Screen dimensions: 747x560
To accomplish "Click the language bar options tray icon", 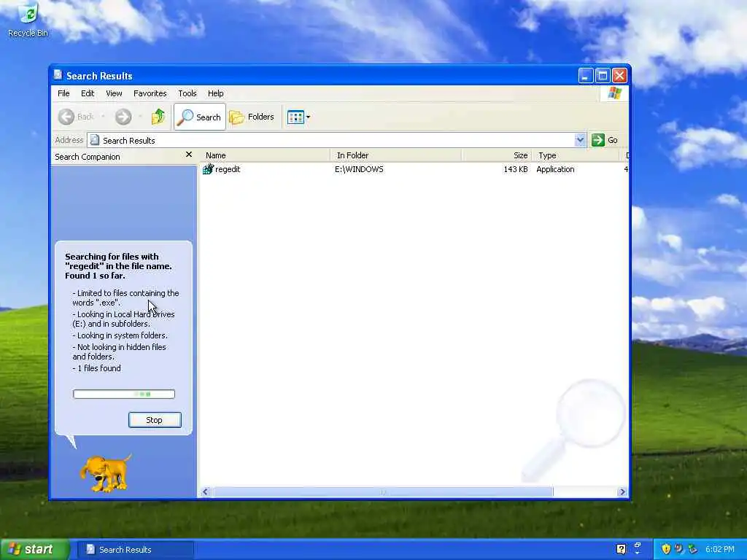I will [638, 548].
